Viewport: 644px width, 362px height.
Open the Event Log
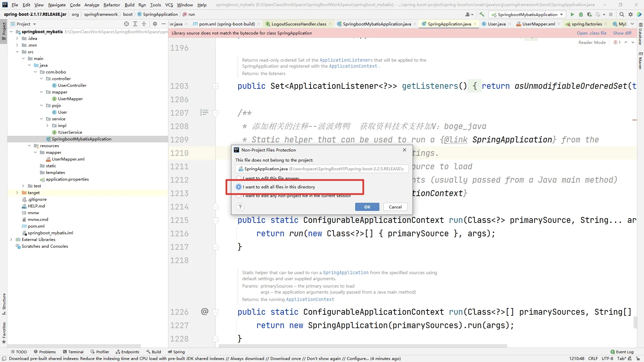[622, 352]
